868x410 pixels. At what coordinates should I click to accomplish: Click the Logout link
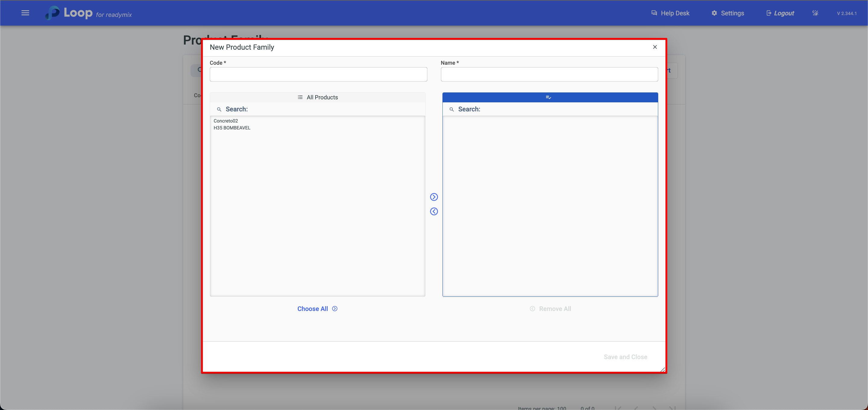780,13
